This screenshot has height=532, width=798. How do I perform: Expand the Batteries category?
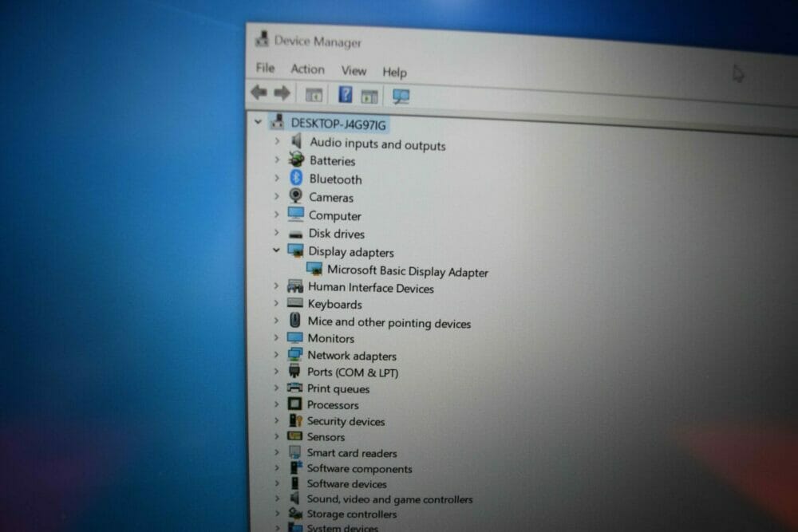tap(277, 160)
